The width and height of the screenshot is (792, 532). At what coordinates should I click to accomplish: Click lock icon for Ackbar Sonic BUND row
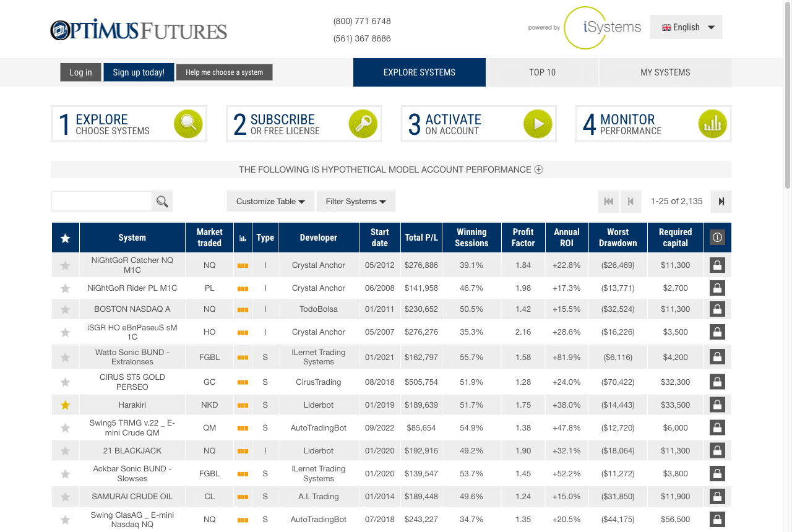[717, 473]
